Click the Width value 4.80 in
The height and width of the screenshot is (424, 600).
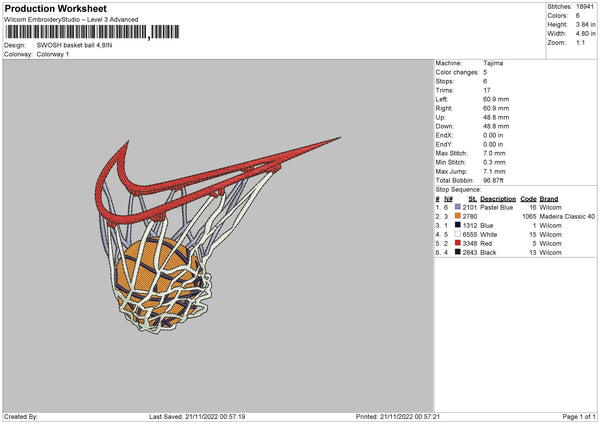[585, 34]
